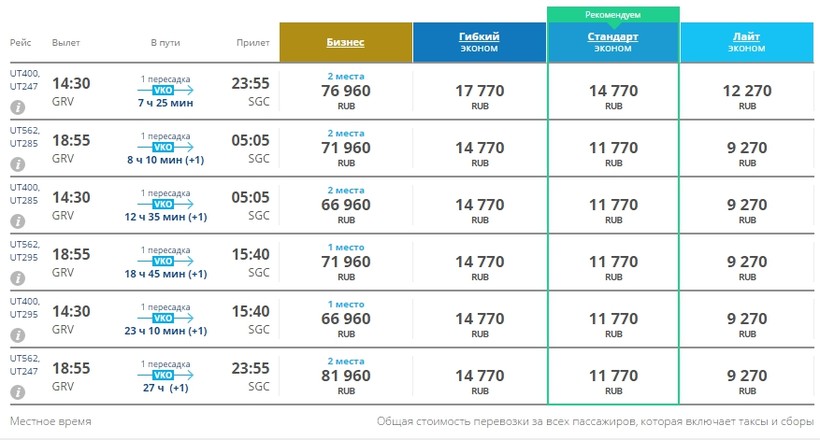The height and width of the screenshot is (440, 820).
Task: Open info icon for flight UT562, UT285
Action: [18, 162]
